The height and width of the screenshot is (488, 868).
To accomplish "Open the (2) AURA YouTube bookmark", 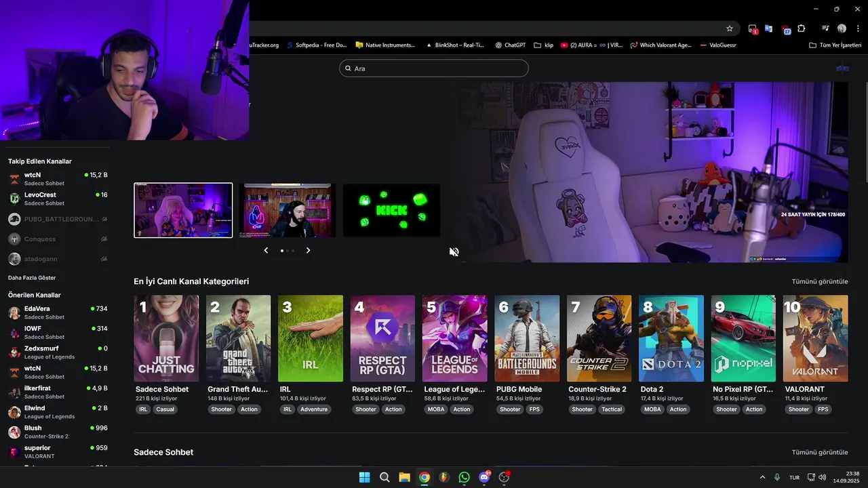I will (591, 45).
